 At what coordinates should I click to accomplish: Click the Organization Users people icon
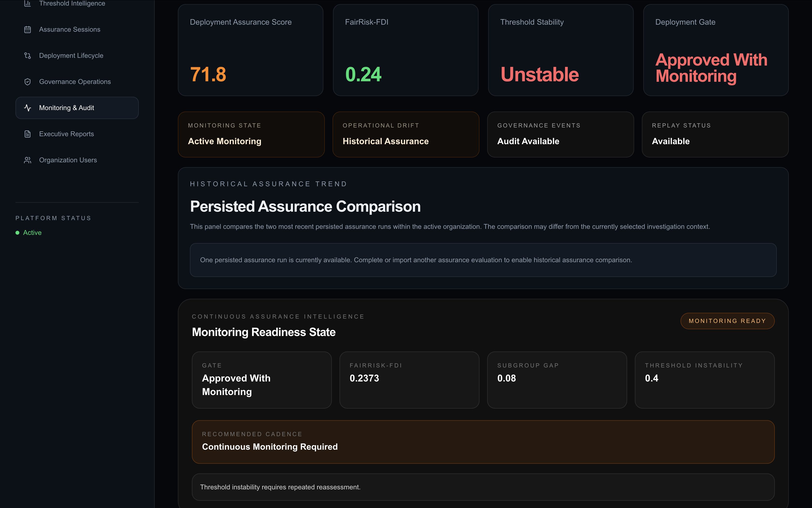tap(28, 160)
